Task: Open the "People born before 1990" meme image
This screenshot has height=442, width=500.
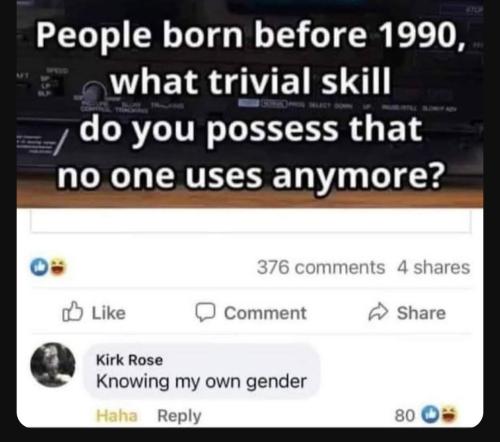Action: click(x=250, y=104)
